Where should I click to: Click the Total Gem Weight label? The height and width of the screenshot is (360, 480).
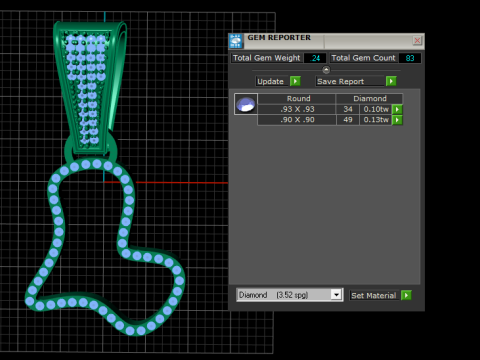coord(266,58)
